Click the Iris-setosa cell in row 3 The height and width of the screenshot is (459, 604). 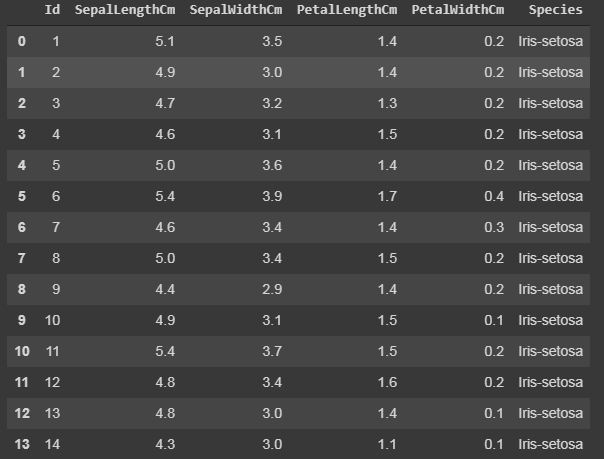tap(550, 134)
